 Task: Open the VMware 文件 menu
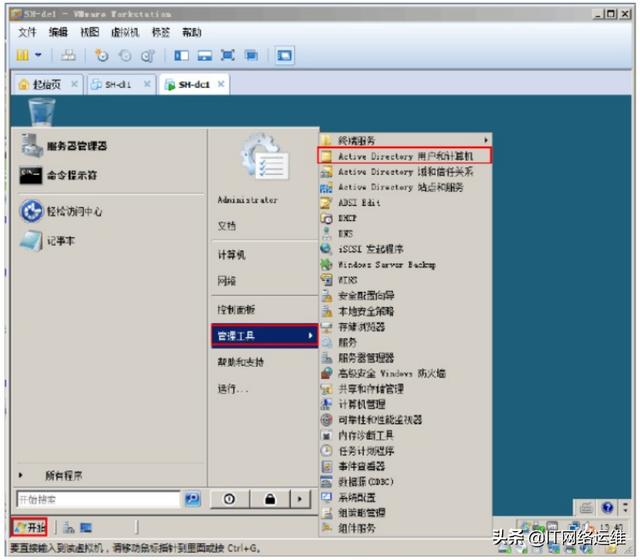27,32
